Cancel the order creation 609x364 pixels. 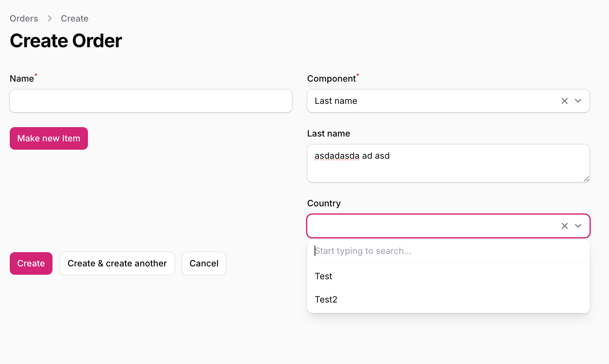(x=204, y=263)
